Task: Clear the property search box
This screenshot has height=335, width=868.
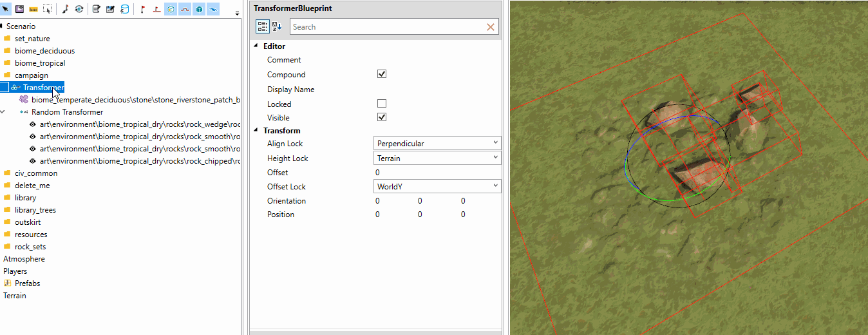Action: (491, 27)
